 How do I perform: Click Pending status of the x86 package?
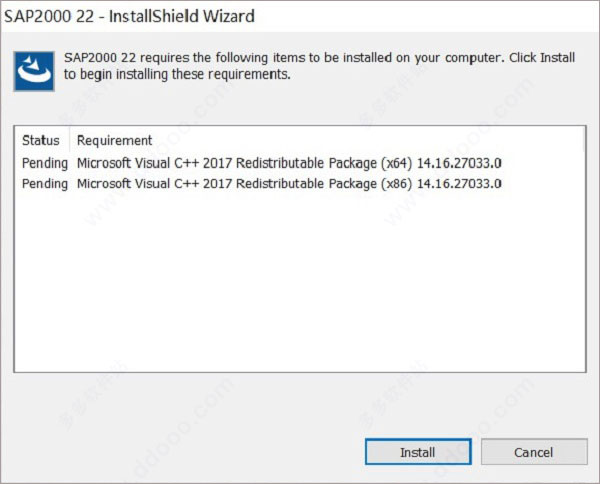pyautogui.click(x=45, y=184)
